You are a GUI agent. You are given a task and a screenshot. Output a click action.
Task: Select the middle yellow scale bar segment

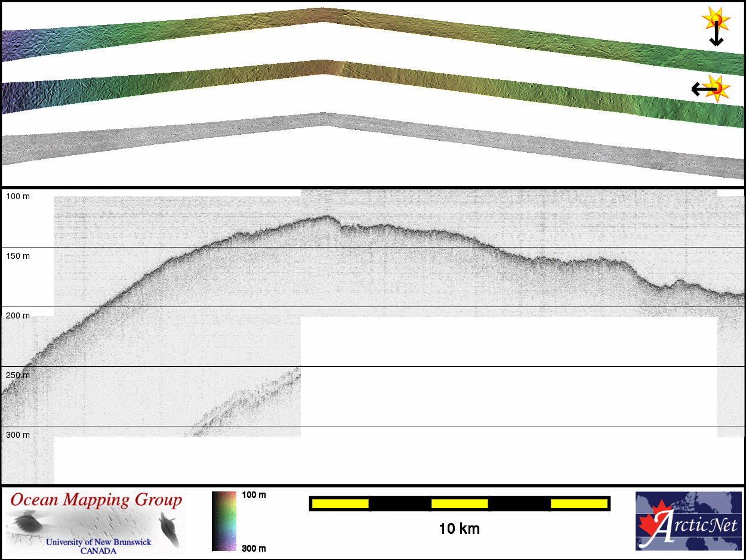460,504
